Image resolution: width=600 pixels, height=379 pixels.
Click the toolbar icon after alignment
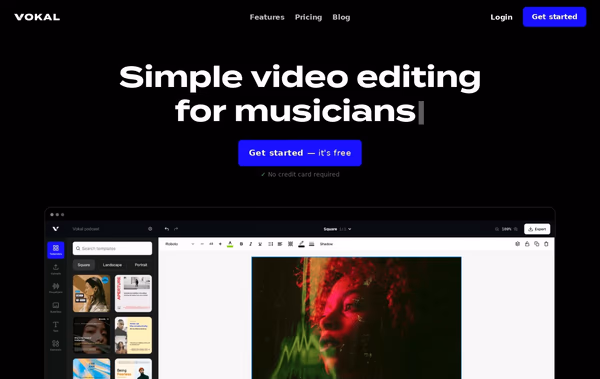(x=290, y=244)
